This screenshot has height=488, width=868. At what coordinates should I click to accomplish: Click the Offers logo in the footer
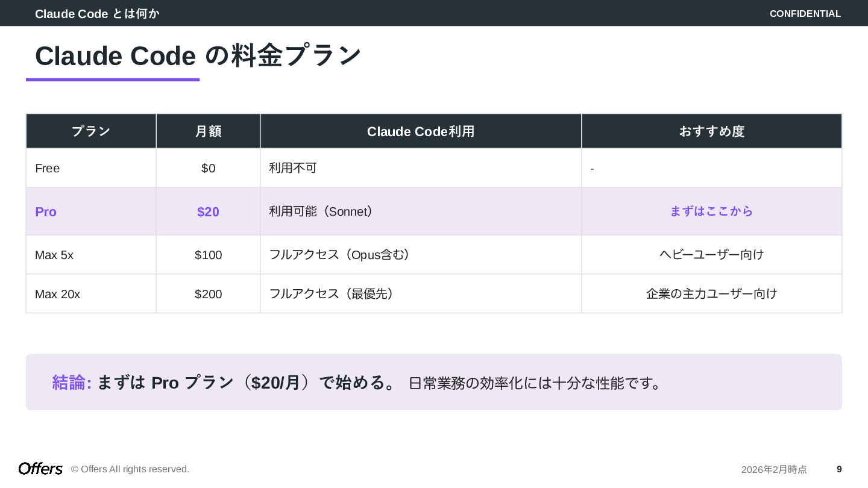[x=40, y=469]
